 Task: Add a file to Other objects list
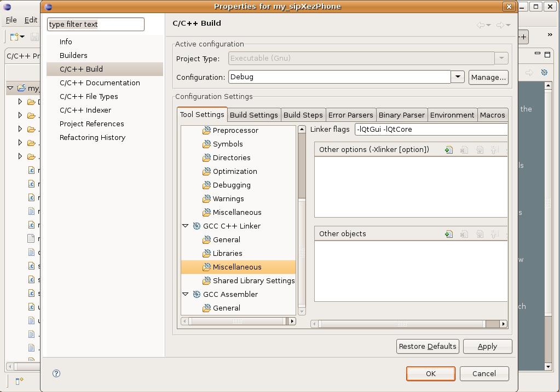(x=449, y=234)
